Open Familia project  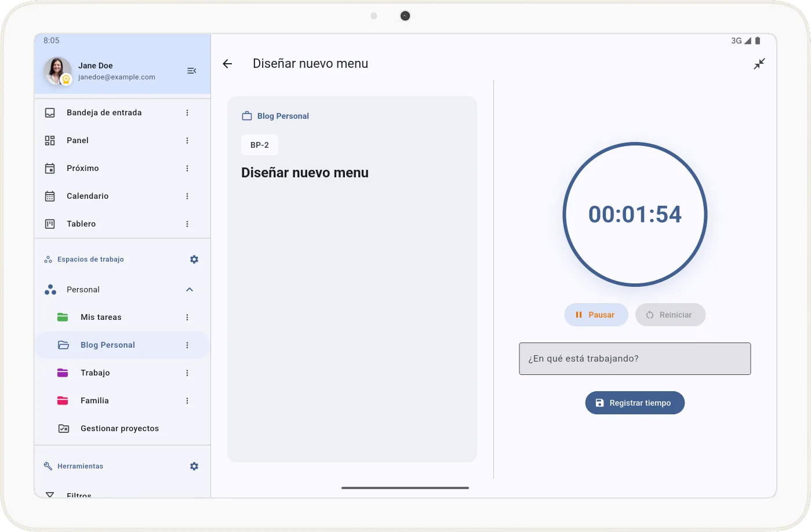pyautogui.click(x=122, y=400)
